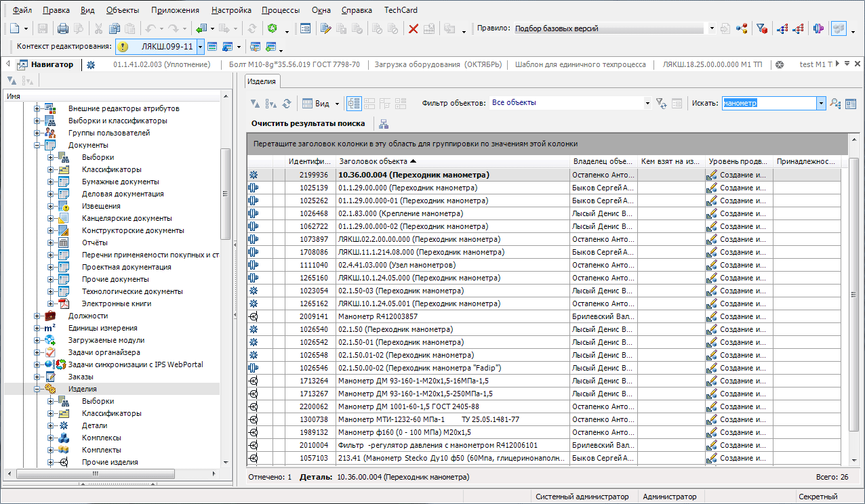The image size is (865, 504).
Task: Click the search icon beside the Искать field
Action: tap(835, 104)
